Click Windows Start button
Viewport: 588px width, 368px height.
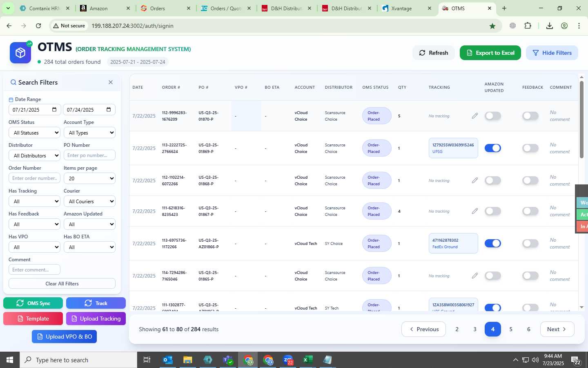click(x=10, y=360)
